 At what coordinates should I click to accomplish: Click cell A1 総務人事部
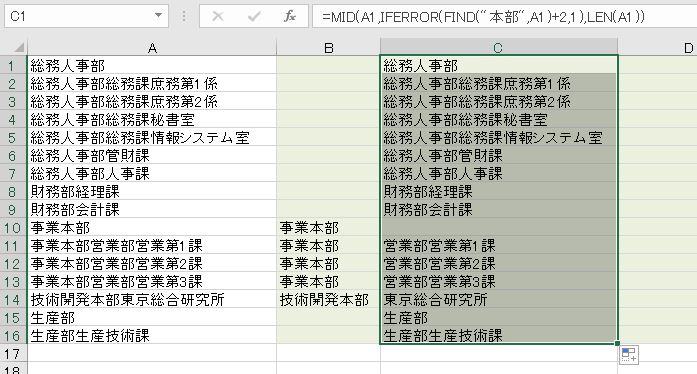(152, 65)
